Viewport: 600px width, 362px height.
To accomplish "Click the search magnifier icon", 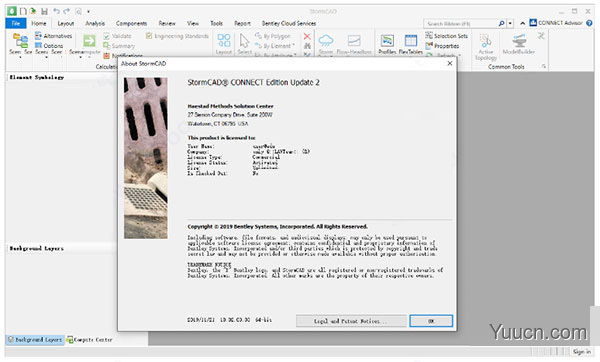I will [x=501, y=24].
